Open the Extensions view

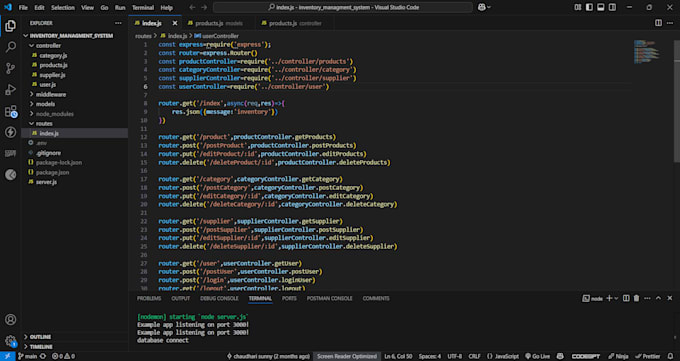tap(10, 111)
